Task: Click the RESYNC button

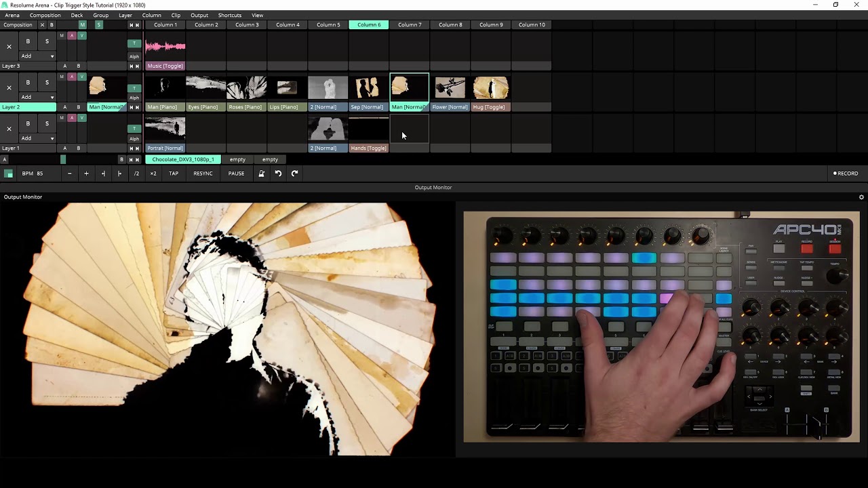Action: tap(203, 174)
